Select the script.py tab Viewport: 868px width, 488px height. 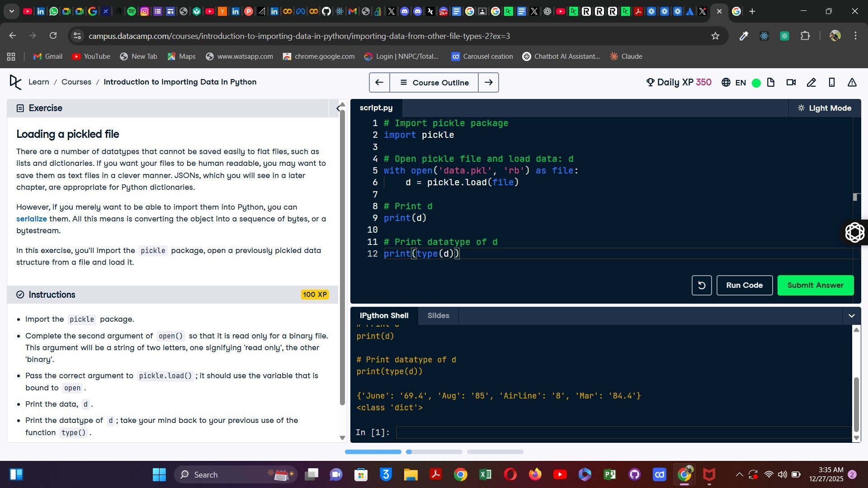(x=376, y=108)
